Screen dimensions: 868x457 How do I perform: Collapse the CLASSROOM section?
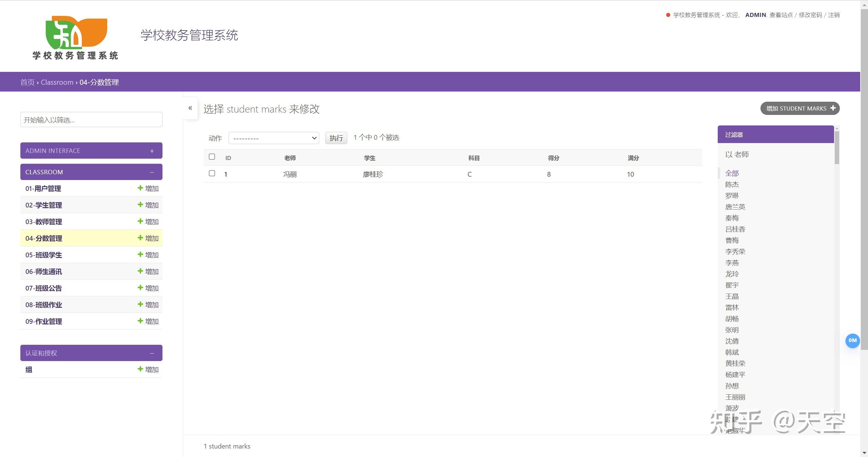[152, 172]
